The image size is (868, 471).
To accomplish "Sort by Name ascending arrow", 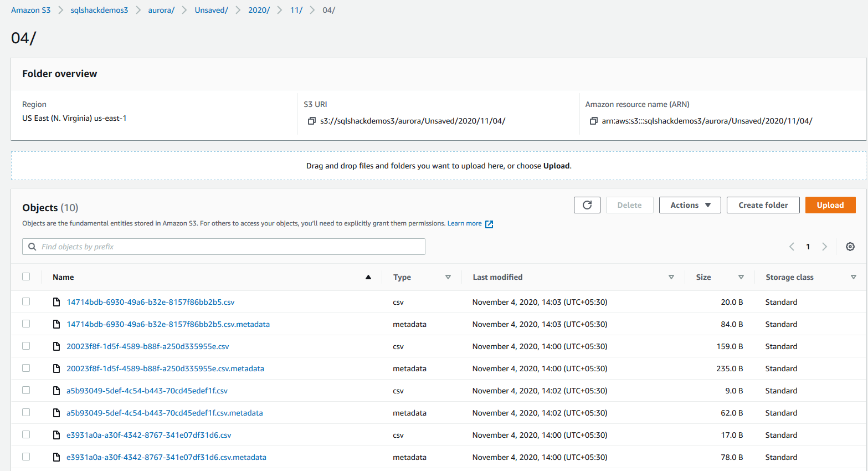I will (x=368, y=277).
